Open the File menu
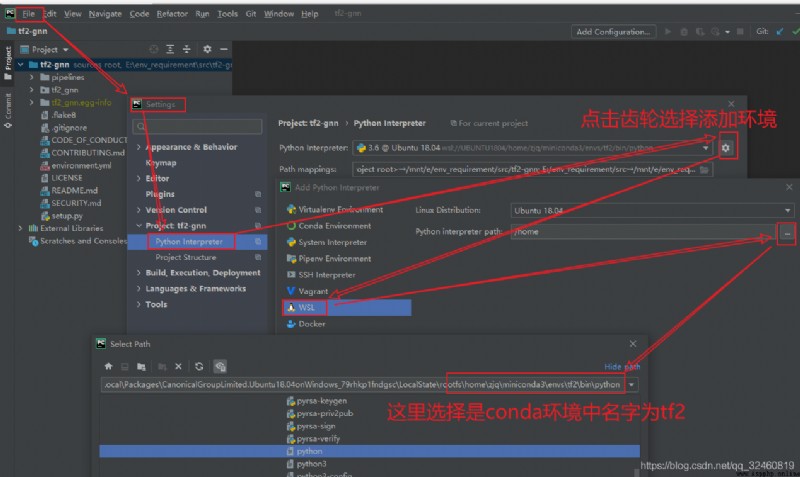Image resolution: width=800 pixels, height=477 pixels. click(29, 14)
